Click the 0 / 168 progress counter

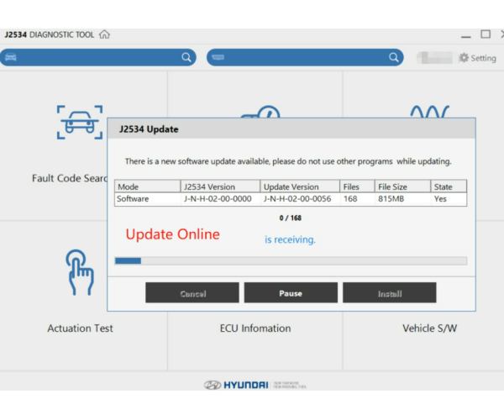pyautogui.click(x=291, y=218)
